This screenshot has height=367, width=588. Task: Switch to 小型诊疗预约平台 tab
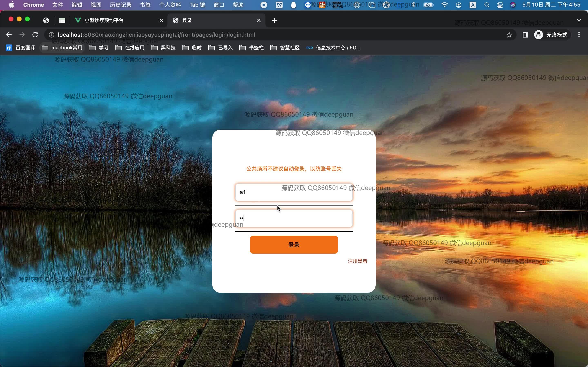tap(104, 20)
